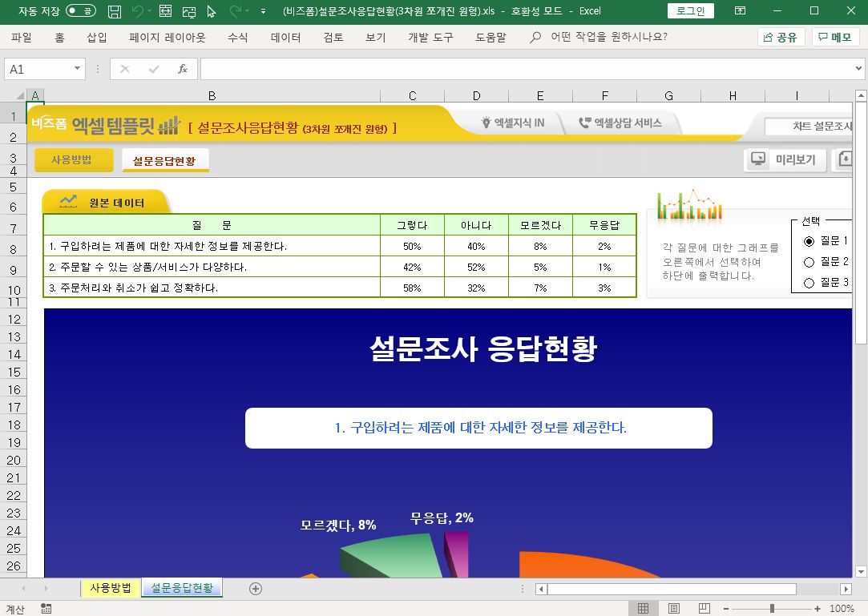Image resolution: width=868 pixels, height=616 pixels.
Task: Click the macro record icon in status bar
Action: point(46,609)
